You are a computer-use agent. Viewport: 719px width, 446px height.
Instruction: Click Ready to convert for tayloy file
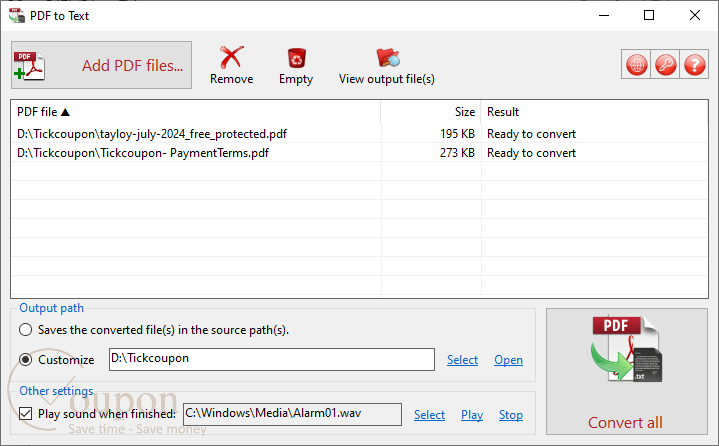click(x=531, y=134)
